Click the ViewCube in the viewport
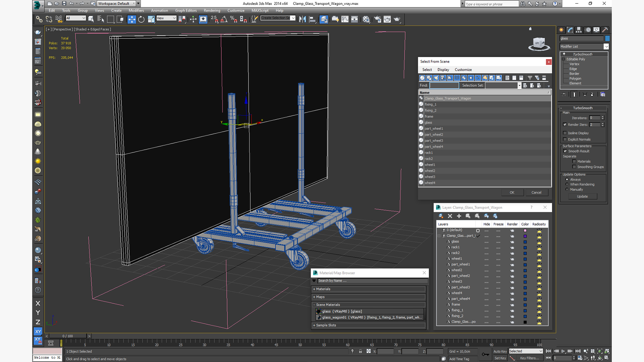644x362 pixels. coord(539,44)
